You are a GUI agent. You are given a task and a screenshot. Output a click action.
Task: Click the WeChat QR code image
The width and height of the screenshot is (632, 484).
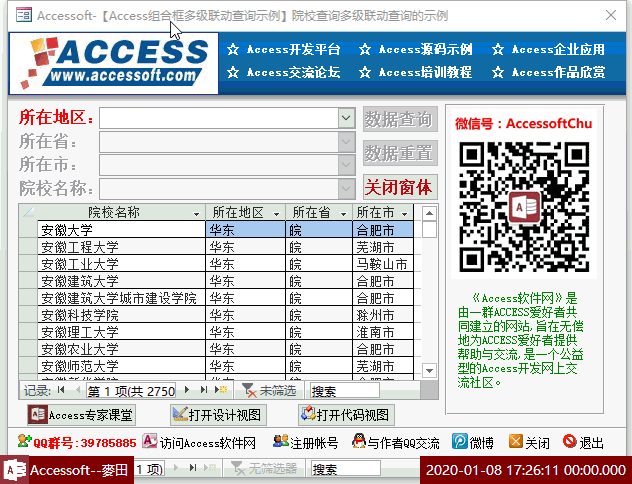coord(524,207)
